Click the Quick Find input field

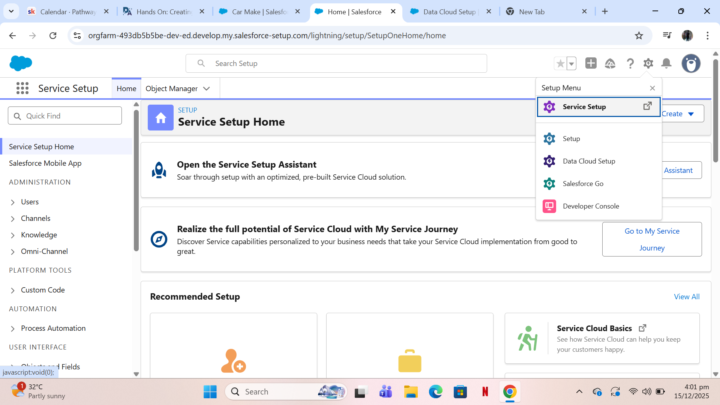[72, 116]
